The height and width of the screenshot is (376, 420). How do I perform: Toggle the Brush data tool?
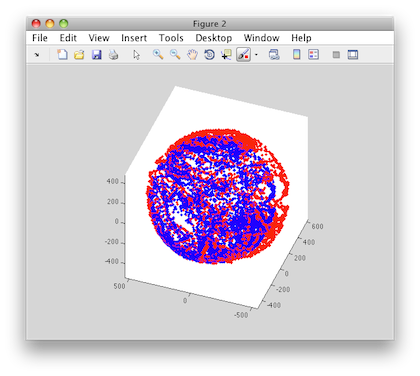click(x=243, y=54)
